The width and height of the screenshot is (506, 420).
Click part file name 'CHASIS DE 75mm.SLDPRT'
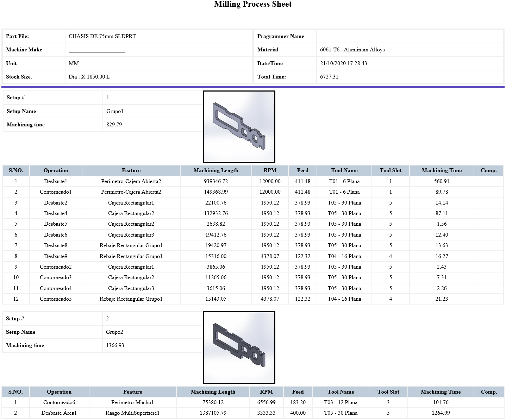(102, 36)
